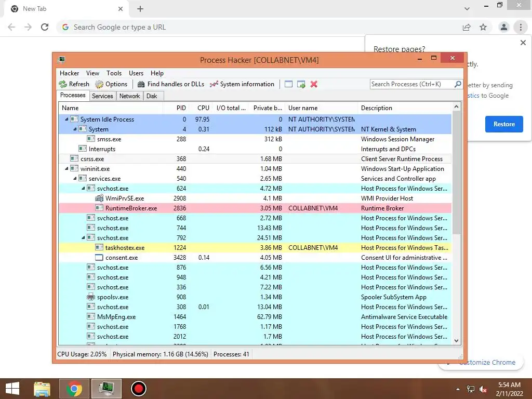Click the red X terminate icon
This screenshot has width=532, height=399.
(314, 84)
